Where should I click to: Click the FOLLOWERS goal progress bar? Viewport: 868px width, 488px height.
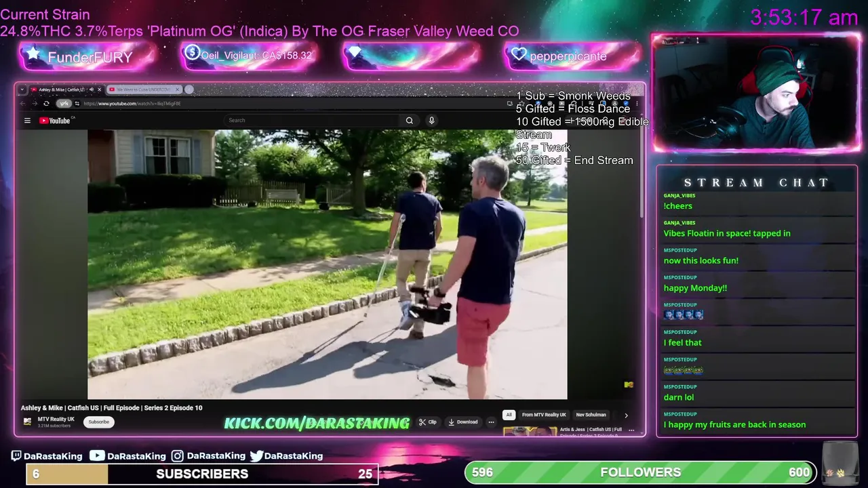(641, 472)
